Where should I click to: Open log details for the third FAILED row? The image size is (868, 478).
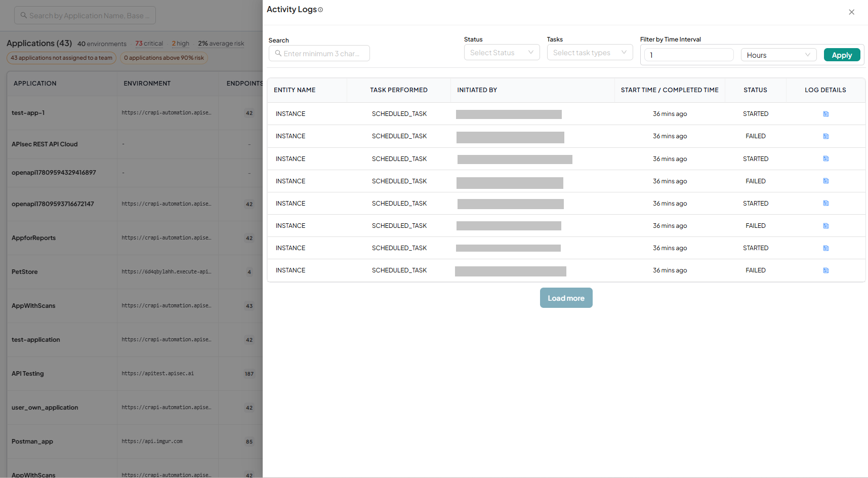(x=825, y=226)
